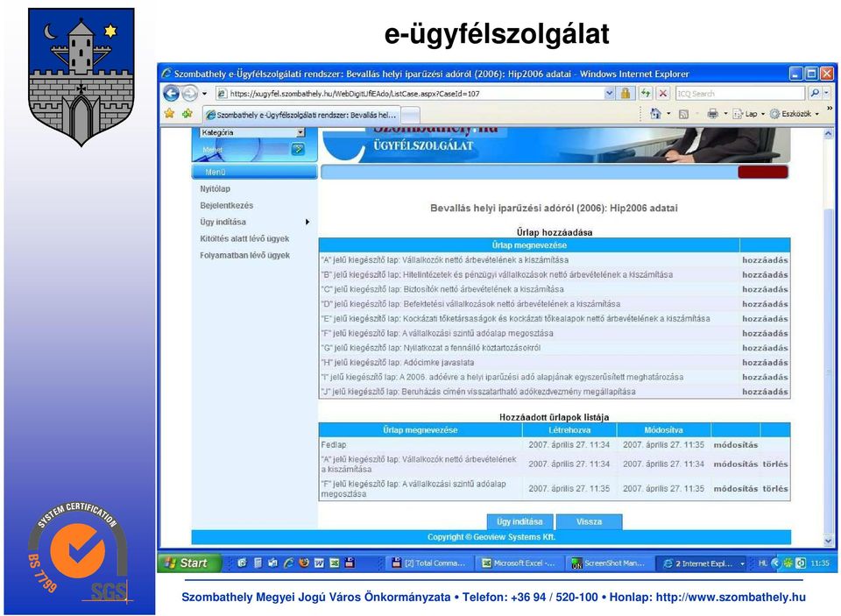Click the dark red button in header bar
The width and height of the screenshot is (841, 616).
pyautogui.click(x=763, y=172)
